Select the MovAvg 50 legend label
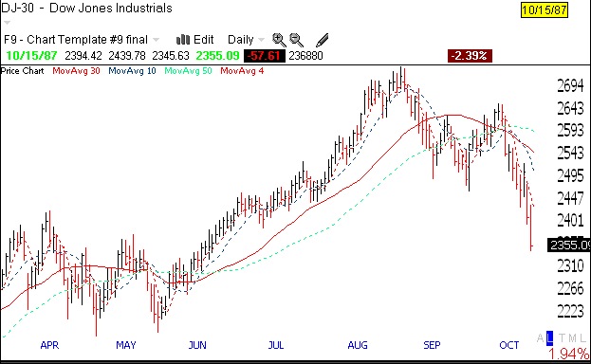 [x=188, y=71]
